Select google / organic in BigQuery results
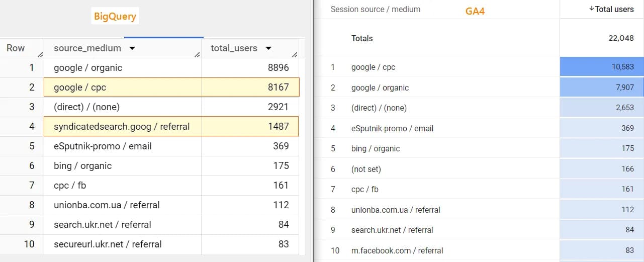The image size is (644, 262). (88, 68)
